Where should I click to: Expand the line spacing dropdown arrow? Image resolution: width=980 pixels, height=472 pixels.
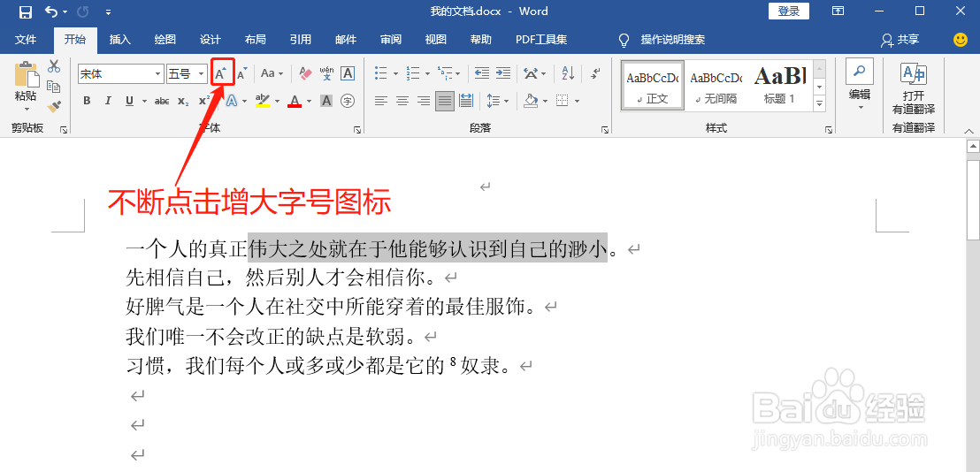click(x=506, y=101)
